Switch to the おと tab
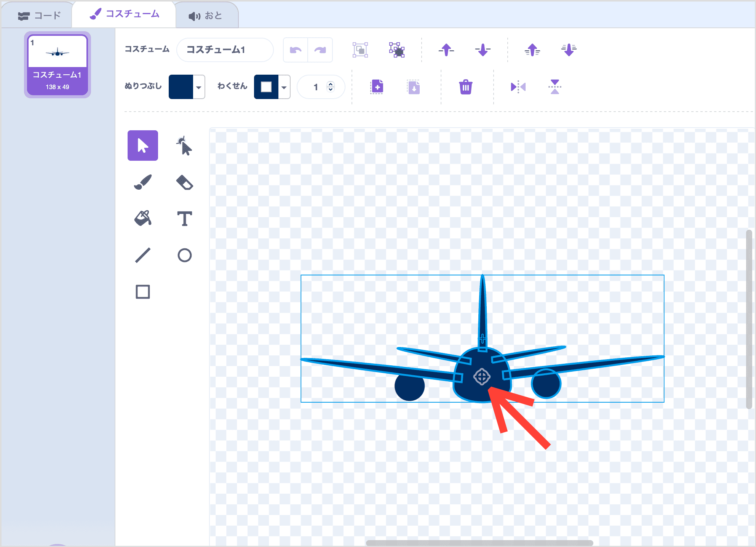This screenshot has width=756, height=547. (x=206, y=16)
